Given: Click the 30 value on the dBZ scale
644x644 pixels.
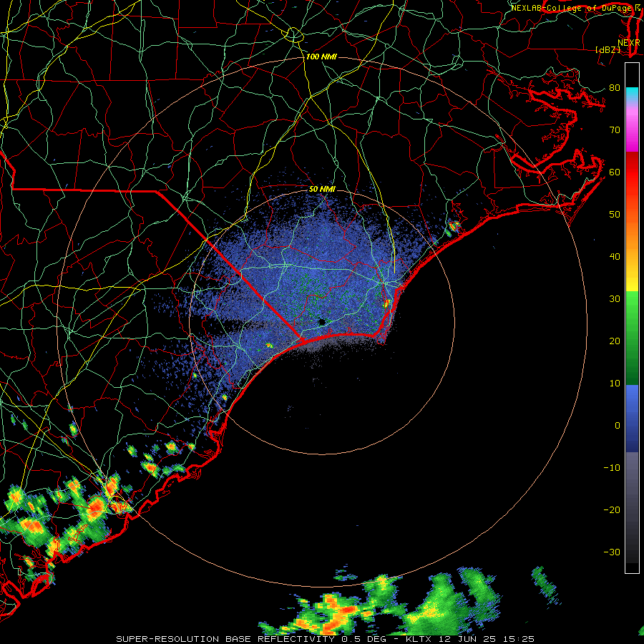Looking at the screenshot, I should coord(615,299).
